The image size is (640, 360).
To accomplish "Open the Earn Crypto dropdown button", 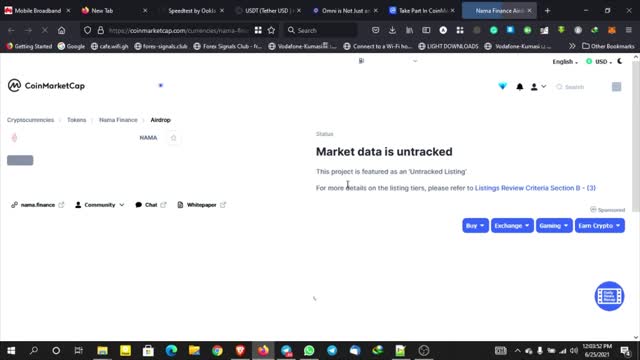I will point(599,226).
